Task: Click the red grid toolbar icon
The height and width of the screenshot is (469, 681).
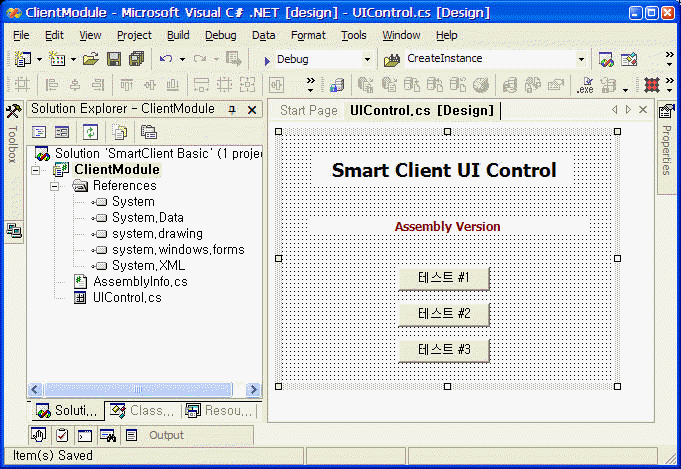Action: (651, 85)
